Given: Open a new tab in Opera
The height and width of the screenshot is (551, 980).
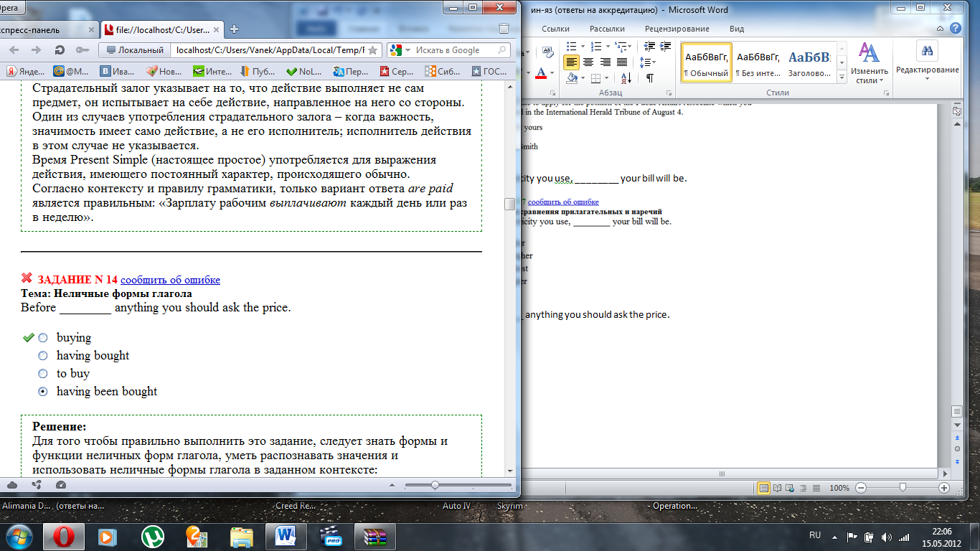Looking at the screenshot, I should (x=234, y=29).
